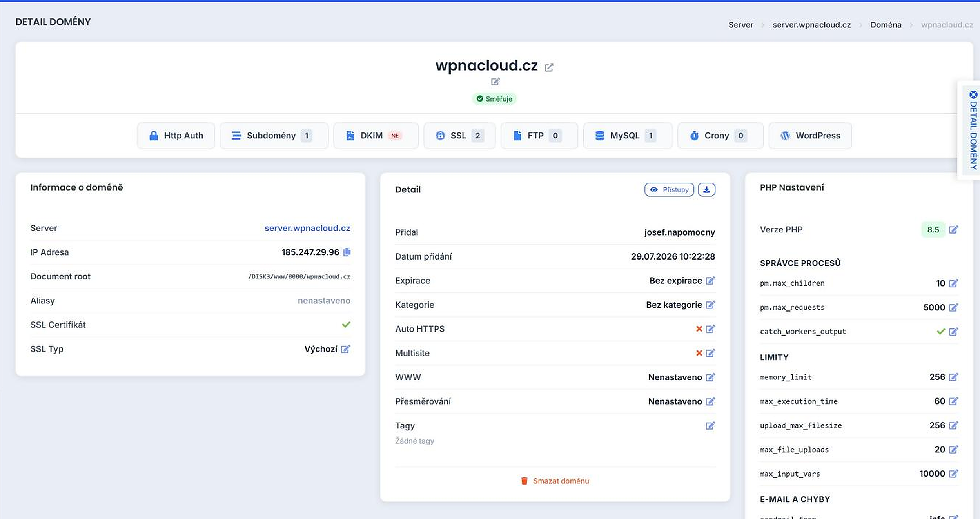The image size is (980, 519).
Task: Edit max_input_vars value
Action: [953, 474]
